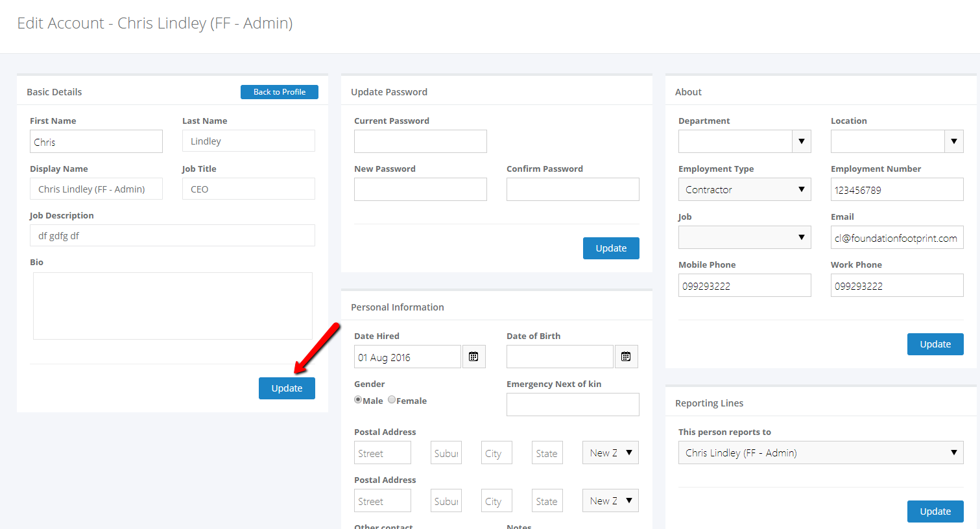Click the first Postal Address State field

coord(547,453)
